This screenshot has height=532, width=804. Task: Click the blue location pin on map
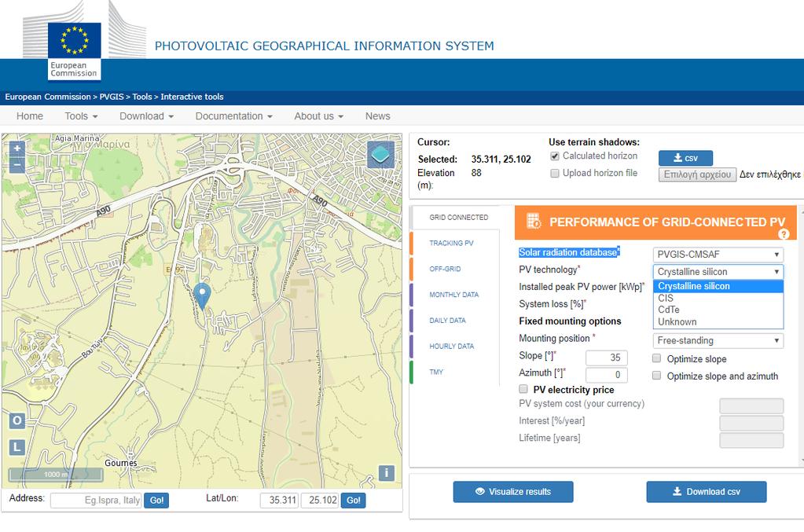[x=203, y=295]
